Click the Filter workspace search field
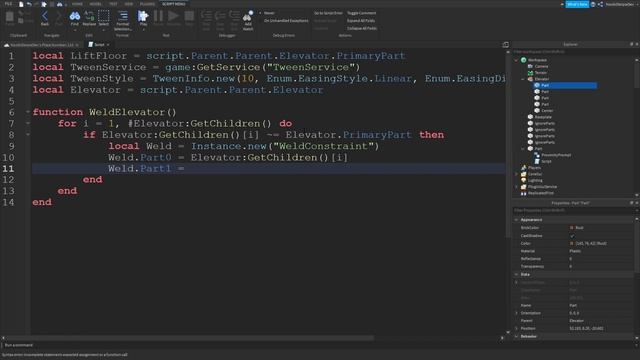The width and height of the screenshot is (640, 360). (x=573, y=52)
